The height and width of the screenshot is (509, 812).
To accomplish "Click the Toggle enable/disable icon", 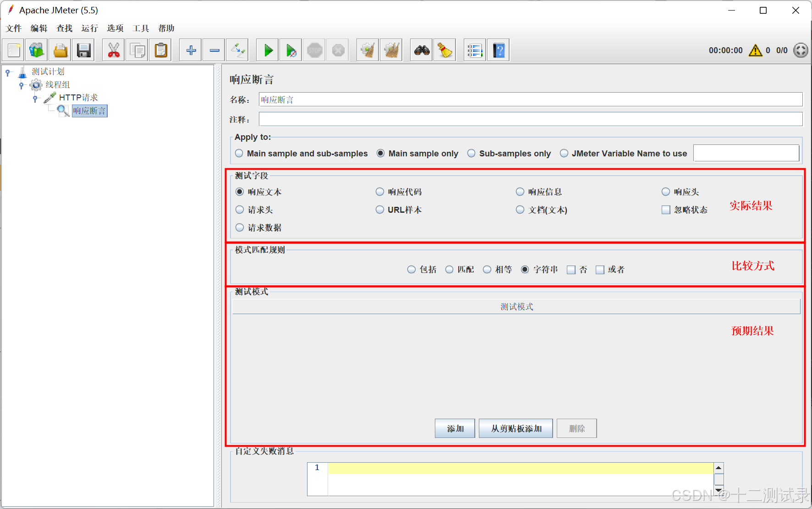I will pyautogui.click(x=238, y=50).
